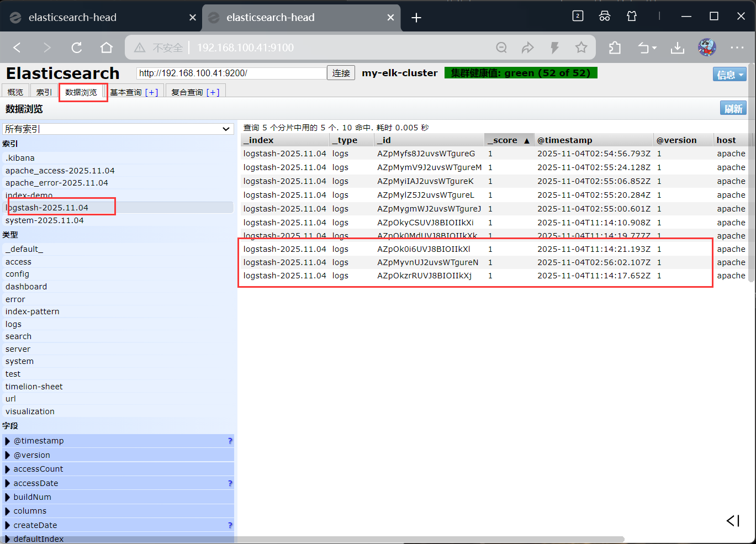
Task: Click the not-secure warning triangle icon
Action: click(x=140, y=47)
